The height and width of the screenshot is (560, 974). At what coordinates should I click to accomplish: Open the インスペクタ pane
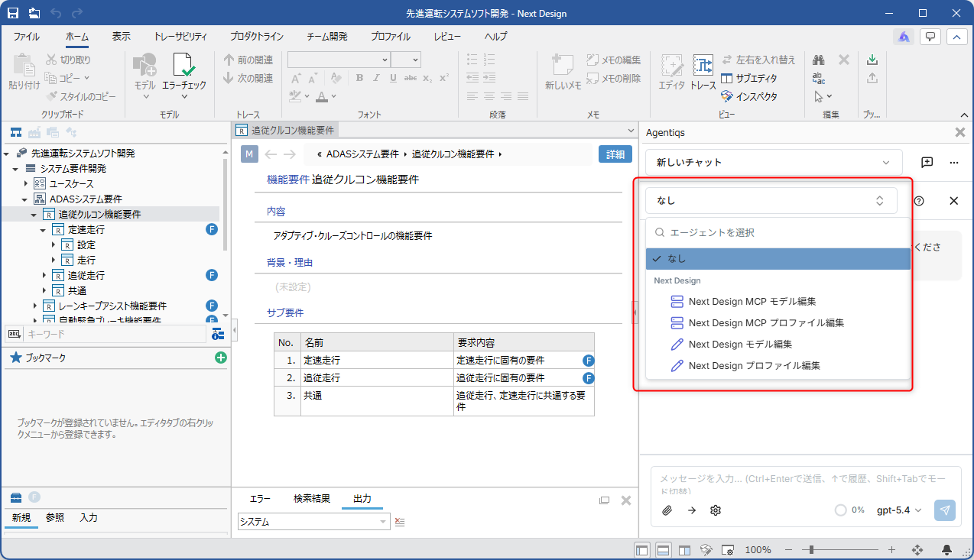click(749, 97)
